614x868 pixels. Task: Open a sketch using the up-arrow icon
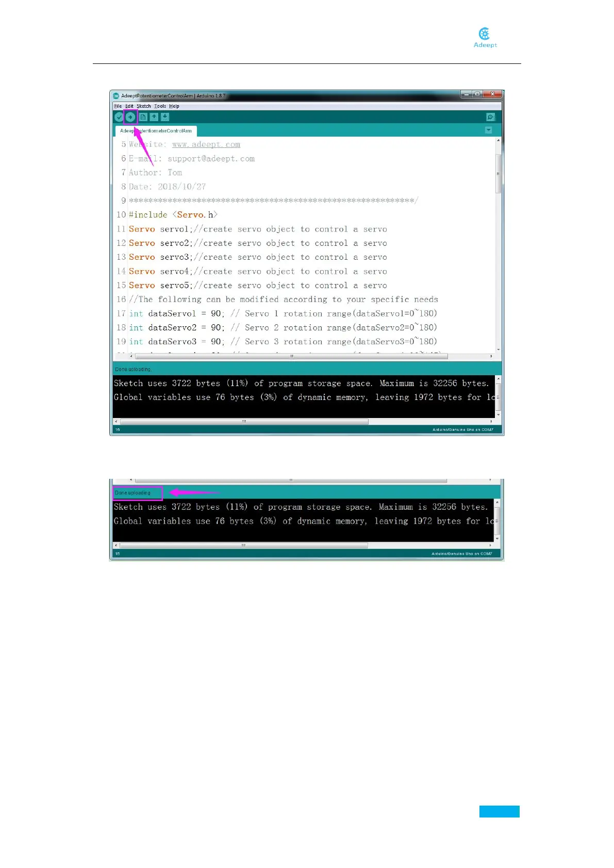154,117
